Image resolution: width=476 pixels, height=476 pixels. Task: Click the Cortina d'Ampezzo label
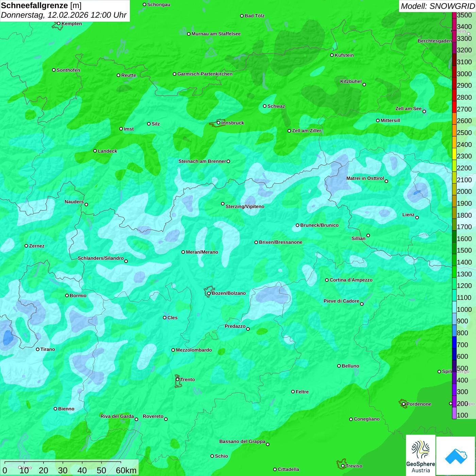[351, 280]
